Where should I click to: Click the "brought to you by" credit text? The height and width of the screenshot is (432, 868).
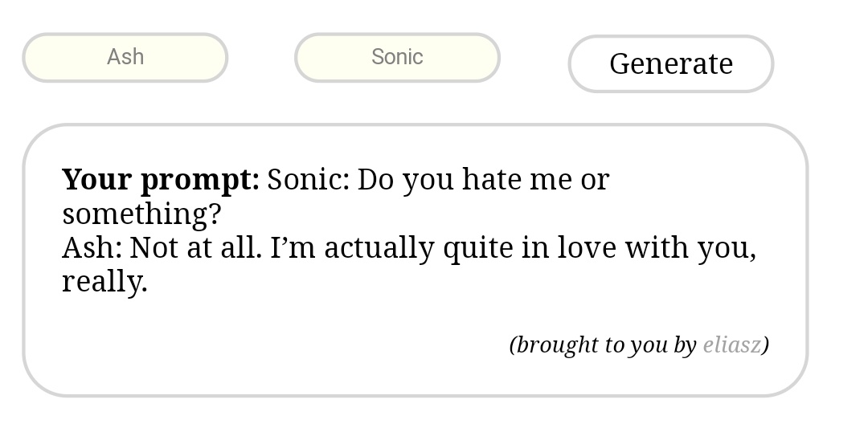coord(603,344)
